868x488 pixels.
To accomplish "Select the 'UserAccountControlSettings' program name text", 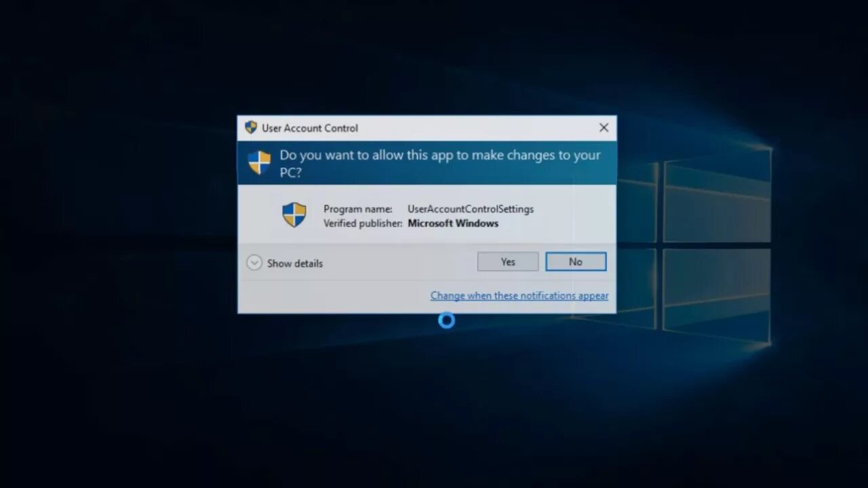I will coord(471,209).
